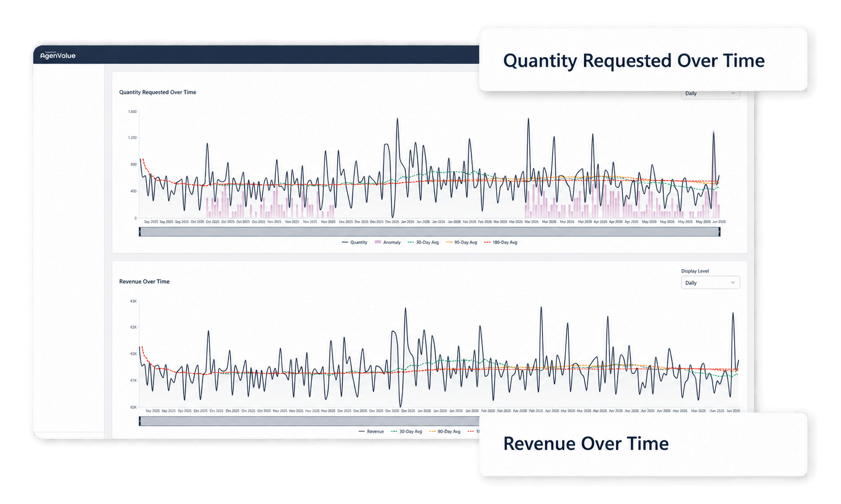Toggle 30-Day Avg in revenue chart legend
Image resolution: width=841 pixels, height=504 pixels.
[406, 431]
